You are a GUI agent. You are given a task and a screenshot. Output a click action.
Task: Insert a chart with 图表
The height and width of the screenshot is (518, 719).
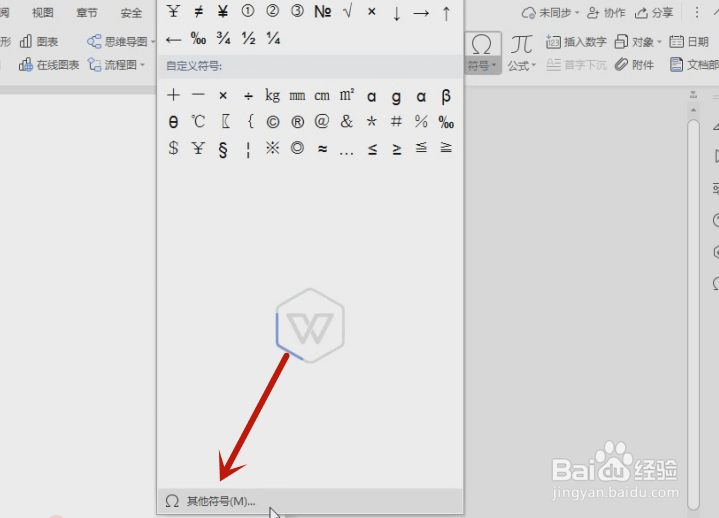[39, 42]
